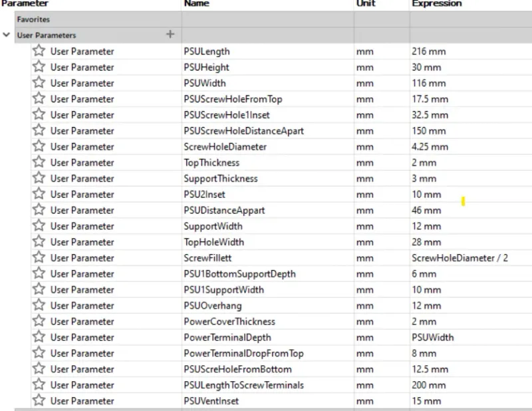Edit the 200 mm PSULengthToScrewTerminals expression
This screenshot has width=532, height=411.
pos(428,385)
